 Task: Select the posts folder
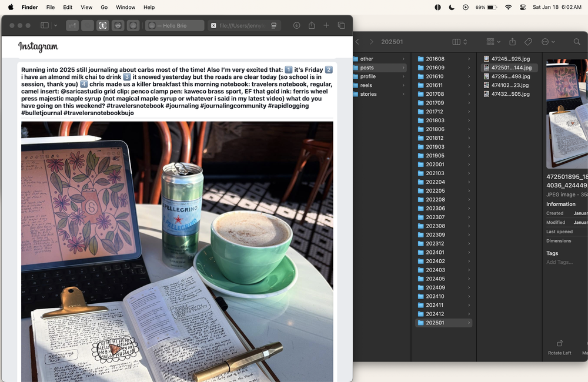click(379, 68)
